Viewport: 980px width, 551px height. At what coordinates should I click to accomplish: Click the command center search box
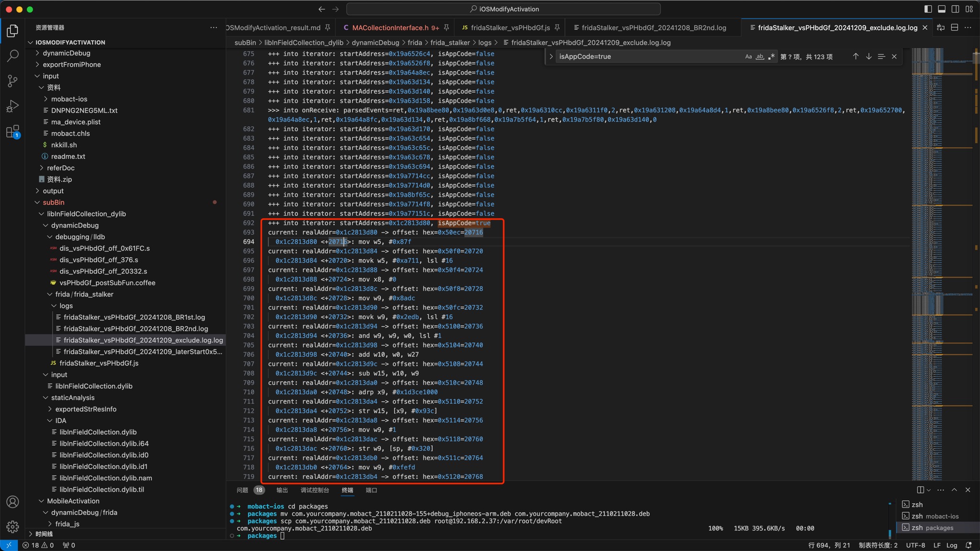tap(503, 9)
